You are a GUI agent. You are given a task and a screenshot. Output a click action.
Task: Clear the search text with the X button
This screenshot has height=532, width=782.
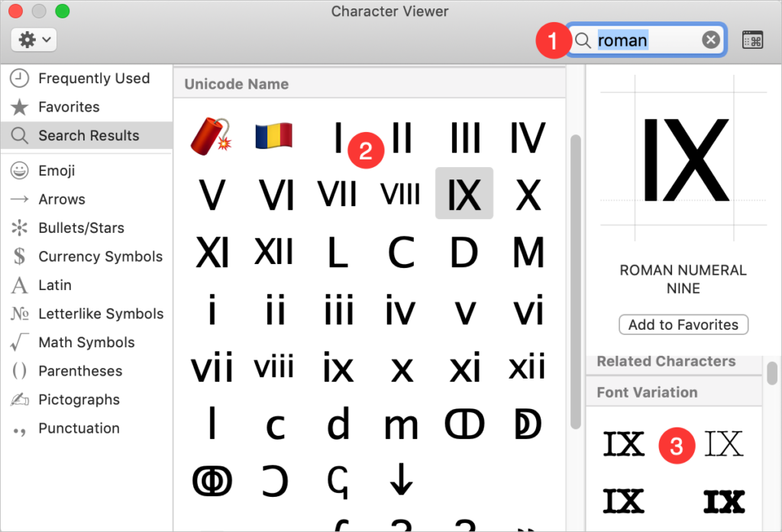(711, 40)
